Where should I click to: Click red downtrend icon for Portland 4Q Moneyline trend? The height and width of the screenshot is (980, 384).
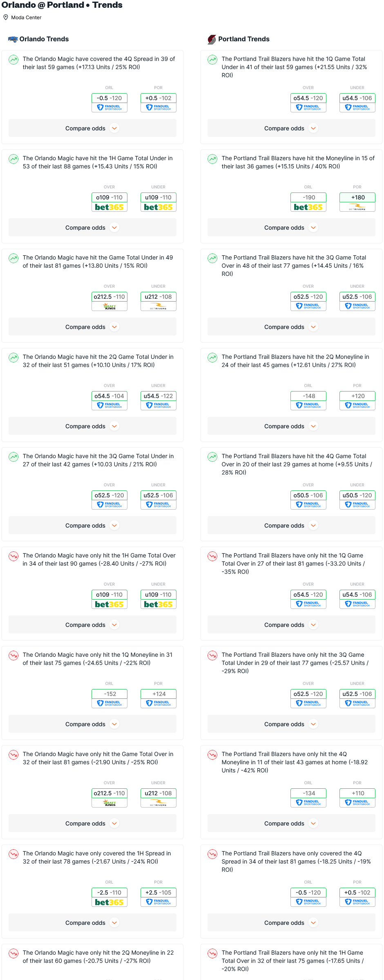212,755
